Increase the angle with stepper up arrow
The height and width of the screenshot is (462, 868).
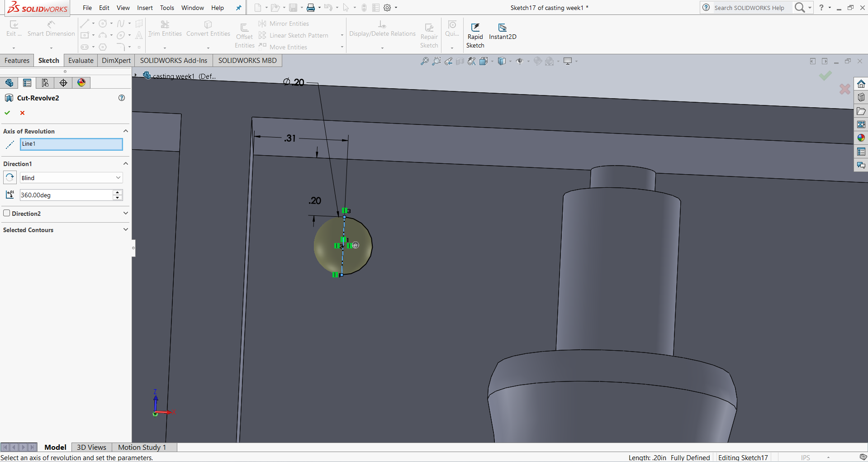[x=118, y=192]
